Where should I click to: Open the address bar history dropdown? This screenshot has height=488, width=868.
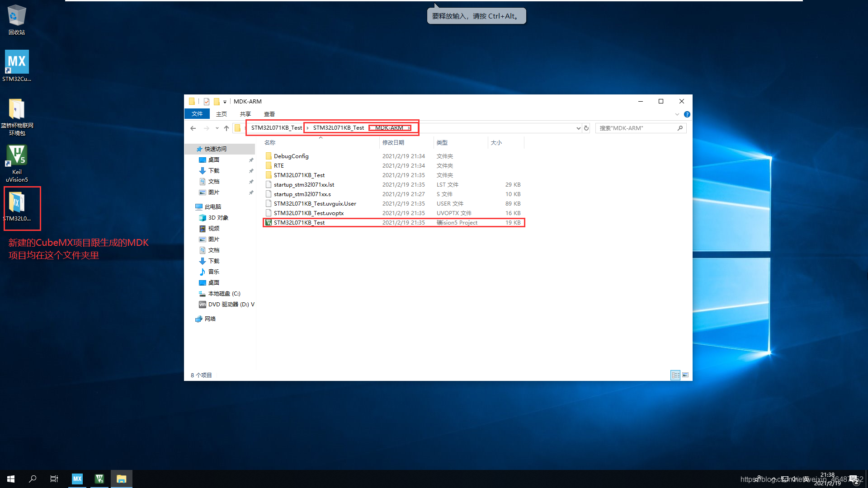tap(578, 128)
